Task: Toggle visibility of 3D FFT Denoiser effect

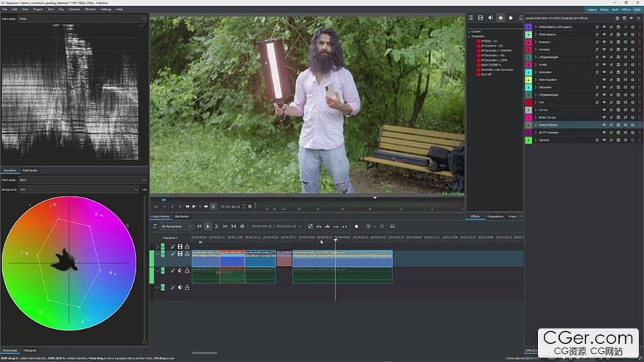Action: tap(604, 132)
